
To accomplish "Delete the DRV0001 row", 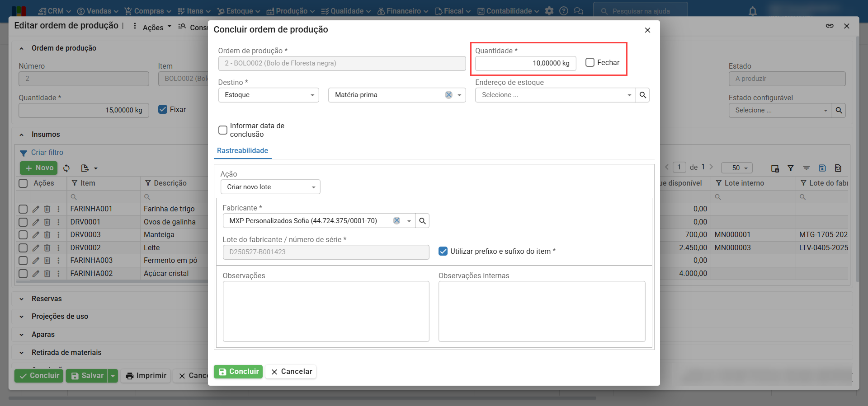I will (47, 222).
